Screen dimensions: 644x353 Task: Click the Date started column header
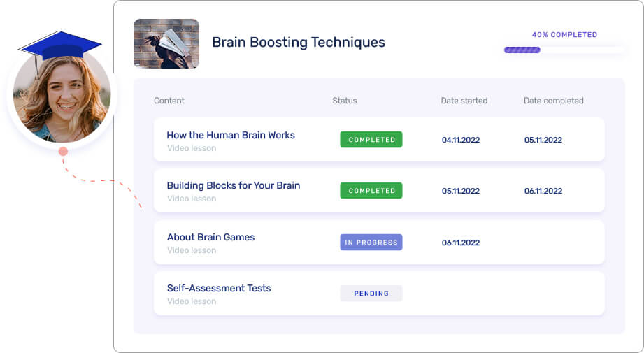tap(464, 101)
